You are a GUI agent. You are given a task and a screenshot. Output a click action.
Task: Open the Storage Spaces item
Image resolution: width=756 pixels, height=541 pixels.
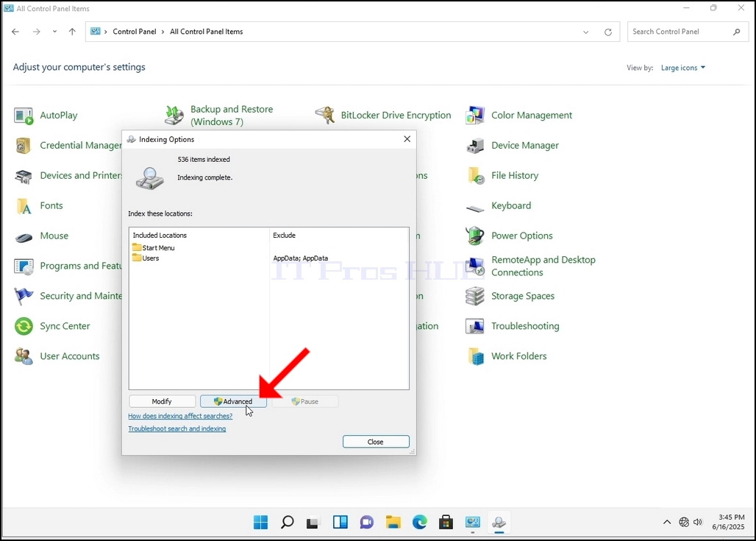(x=510, y=296)
